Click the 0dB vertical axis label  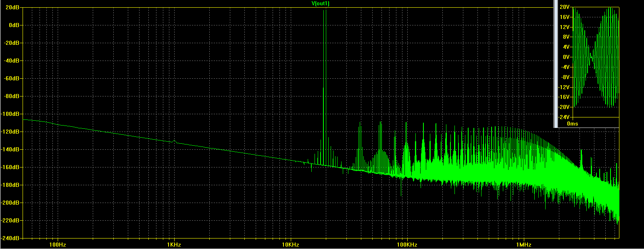coord(14,25)
